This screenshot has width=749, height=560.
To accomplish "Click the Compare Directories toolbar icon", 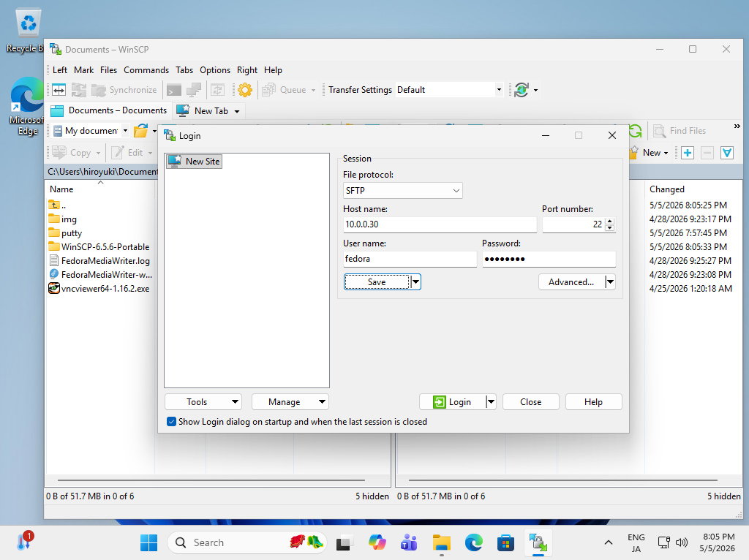I will (x=59, y=90).
